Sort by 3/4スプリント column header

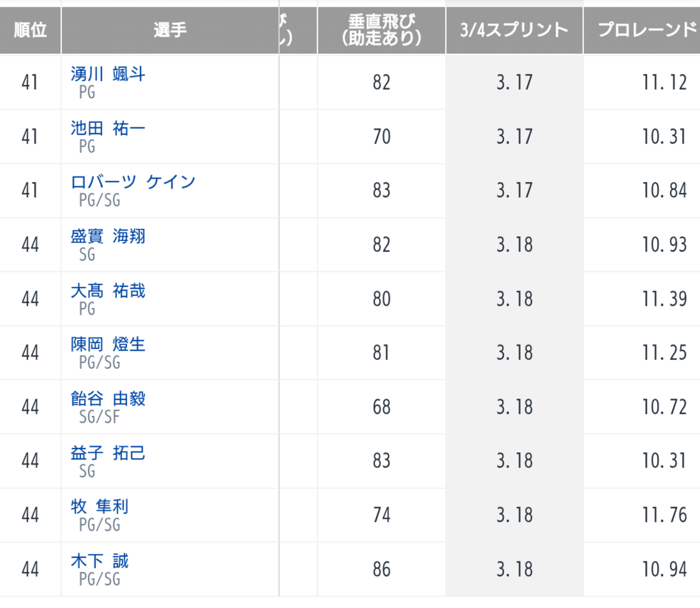tap(514, 30)
